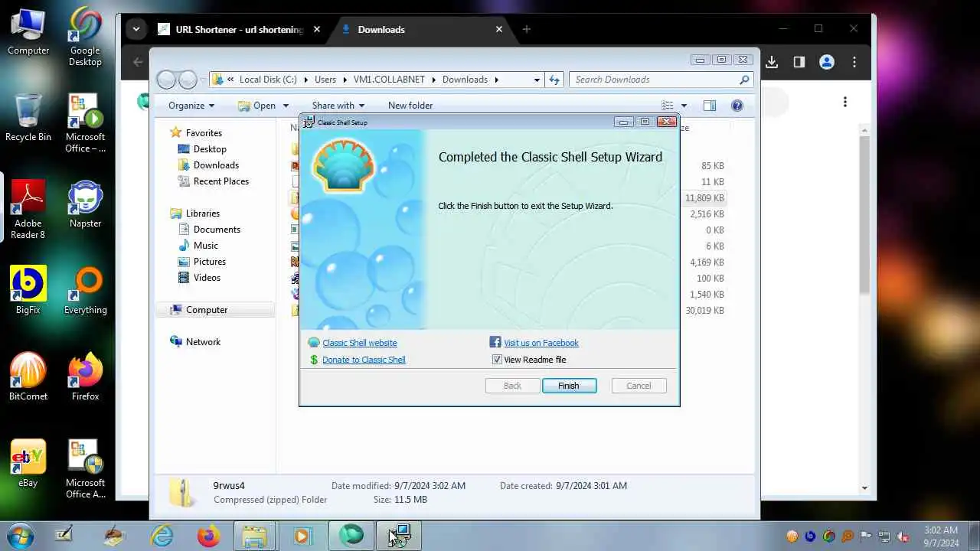The height and width of the screenshot is (551, 980).
Task: Expand the address bar history dropdown
Action: (x=537, y=80)
